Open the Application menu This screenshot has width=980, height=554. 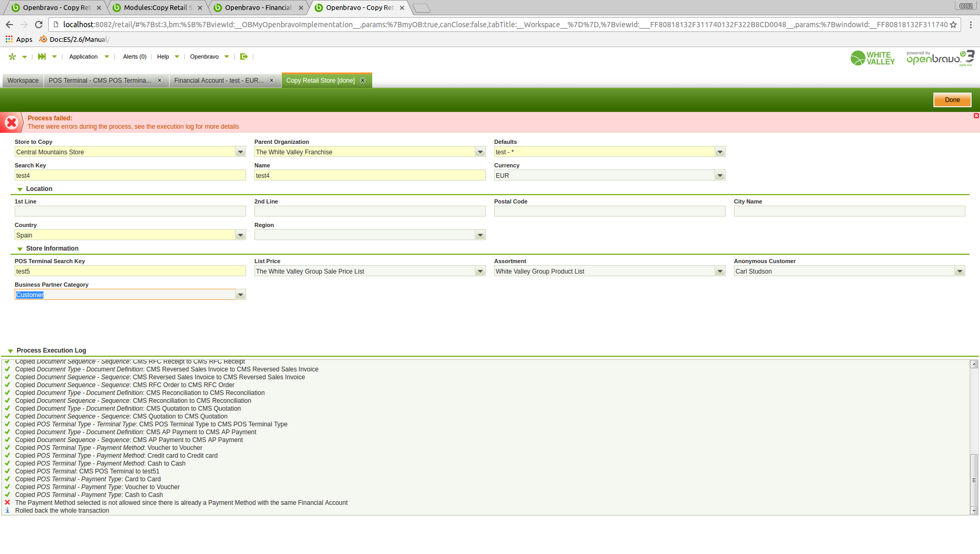click(84, 56)
